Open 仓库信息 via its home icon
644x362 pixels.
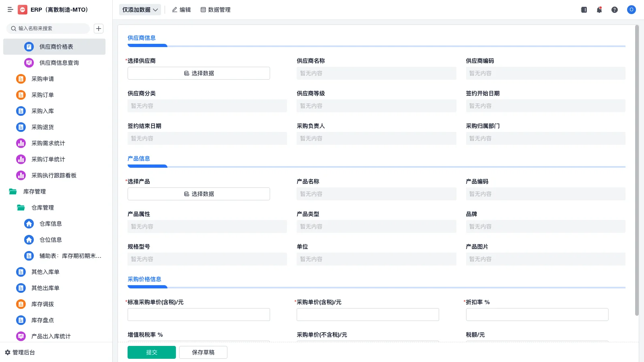[29, 224]
